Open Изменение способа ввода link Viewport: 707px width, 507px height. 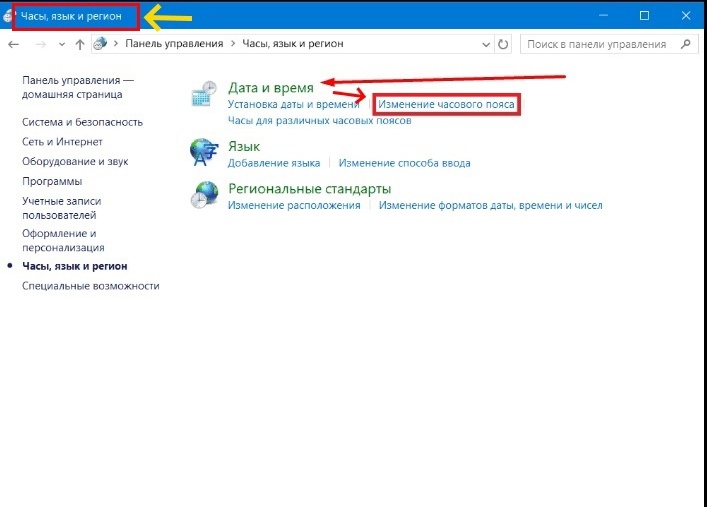tap(404, 163)
